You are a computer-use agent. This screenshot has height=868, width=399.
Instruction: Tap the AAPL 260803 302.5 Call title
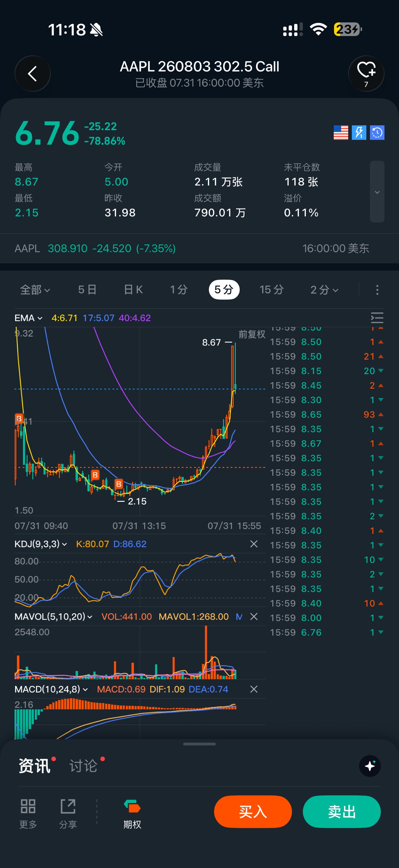click(x=199, y=67)
